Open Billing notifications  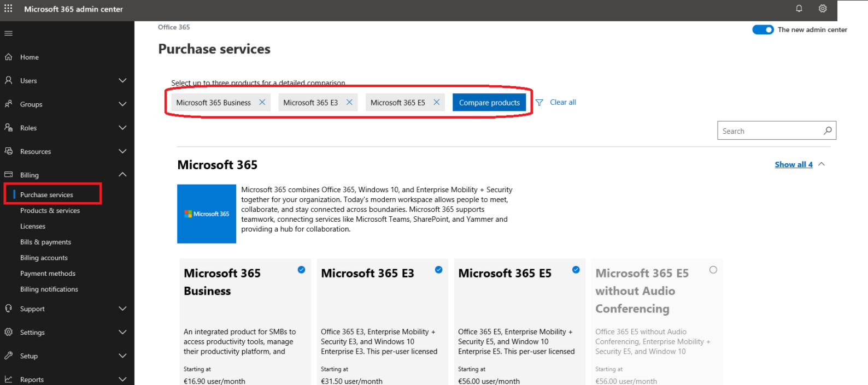point(49,289)
